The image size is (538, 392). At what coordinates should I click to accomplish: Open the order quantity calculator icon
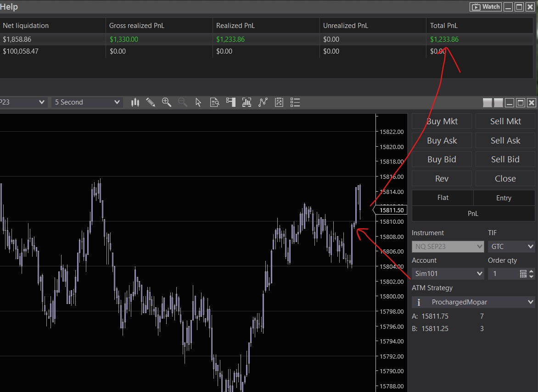523,274
